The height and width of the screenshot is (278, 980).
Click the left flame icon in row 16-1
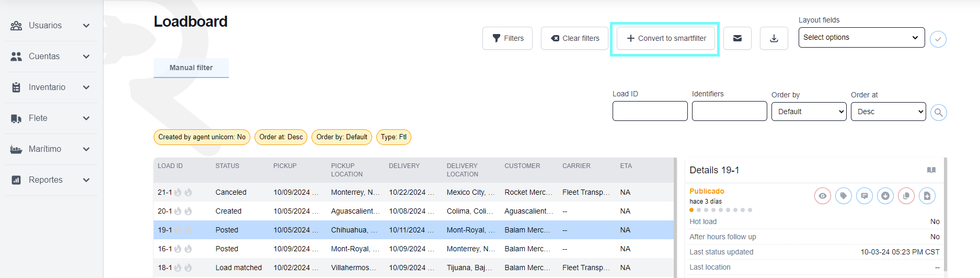pyautogui.click(x=178, y=249)
